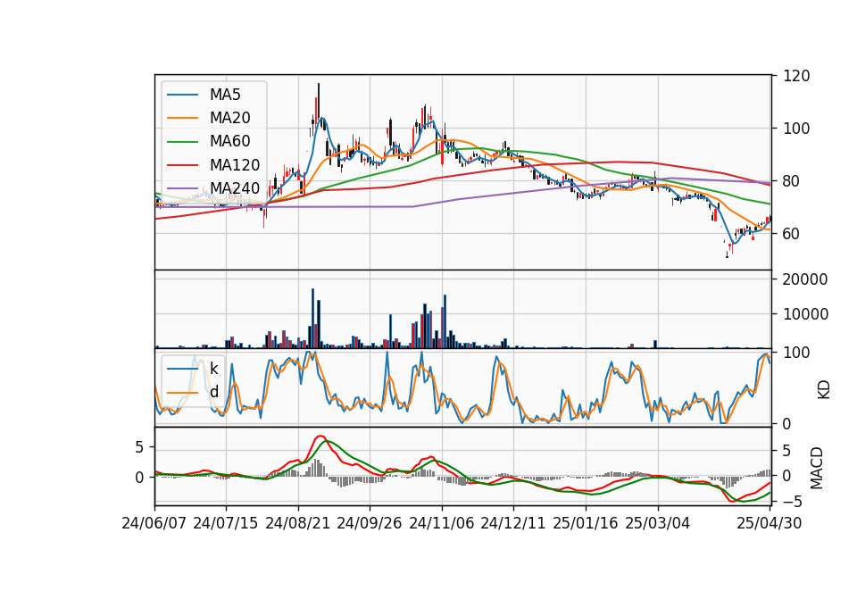Click the MA240 legend label
857x616 pixels.
click(235, 188)
